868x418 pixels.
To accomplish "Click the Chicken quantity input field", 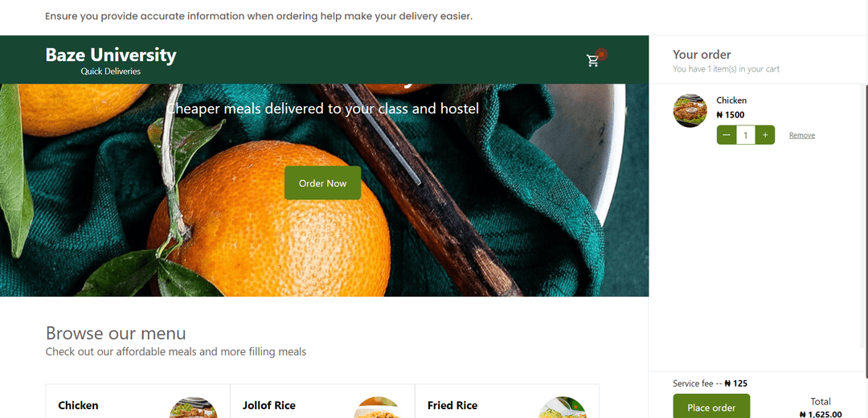I will tap(746, 135).
